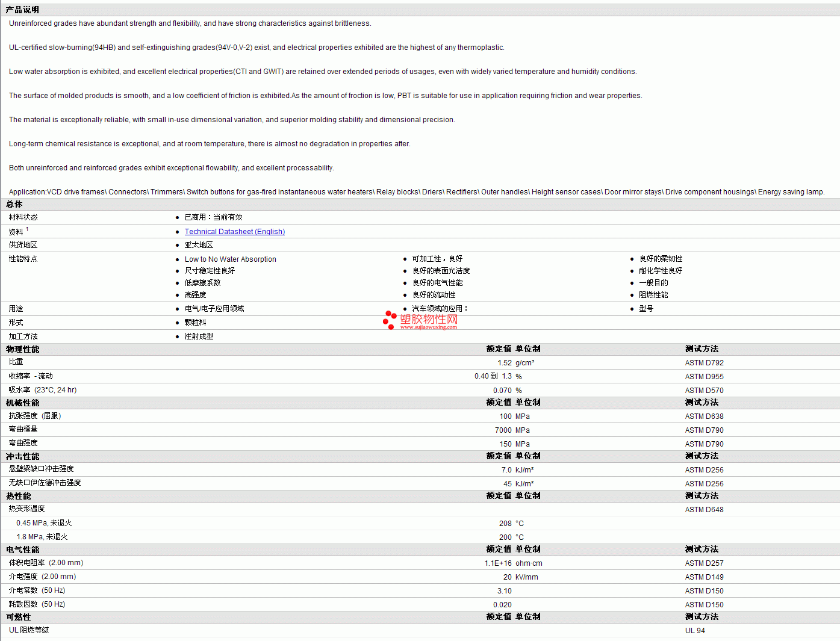Select the 45 kJ/m² unnotched impact value

pyautogui.click(x=518, y=484)
